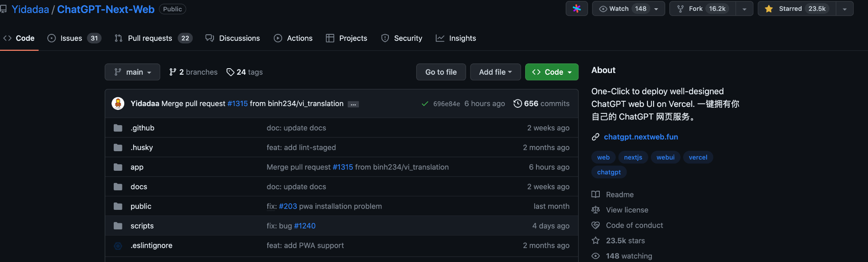Open issue #203 link in public row
Screen dimensions: 868x262
click(x=288, y=206)
